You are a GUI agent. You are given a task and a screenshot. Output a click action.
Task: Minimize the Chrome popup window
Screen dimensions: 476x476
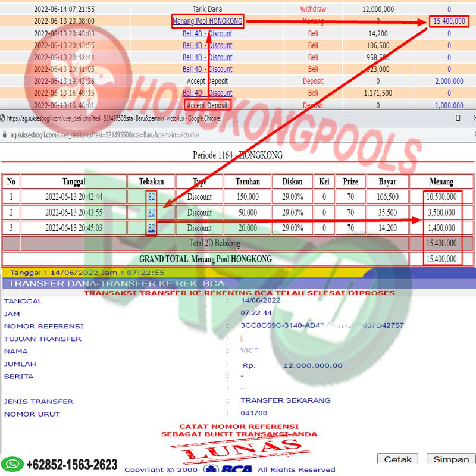440,118
